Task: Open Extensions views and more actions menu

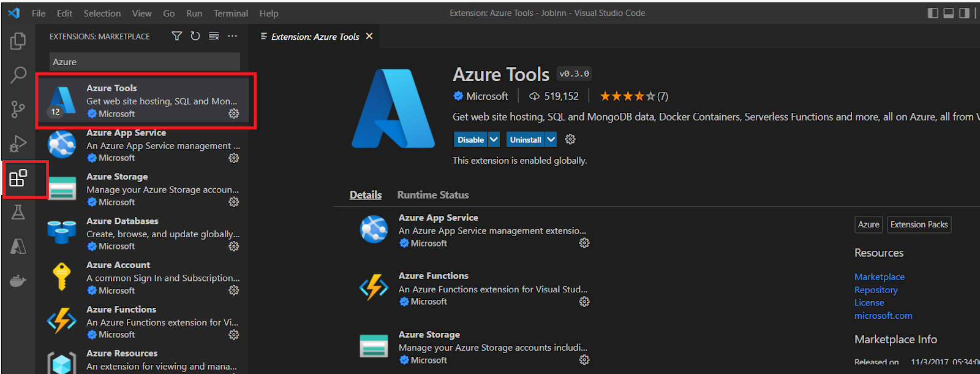Action: coord(232,36)
